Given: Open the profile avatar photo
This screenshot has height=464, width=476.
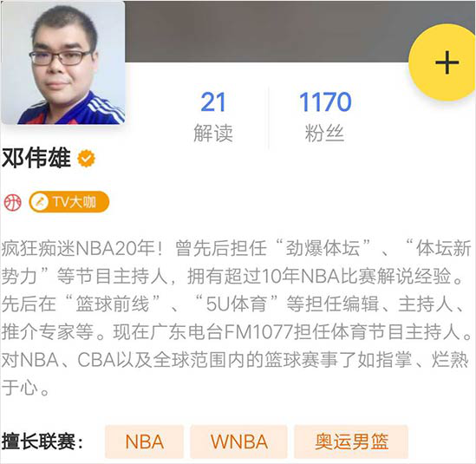Looking at the screenshot, I should 62,62.
